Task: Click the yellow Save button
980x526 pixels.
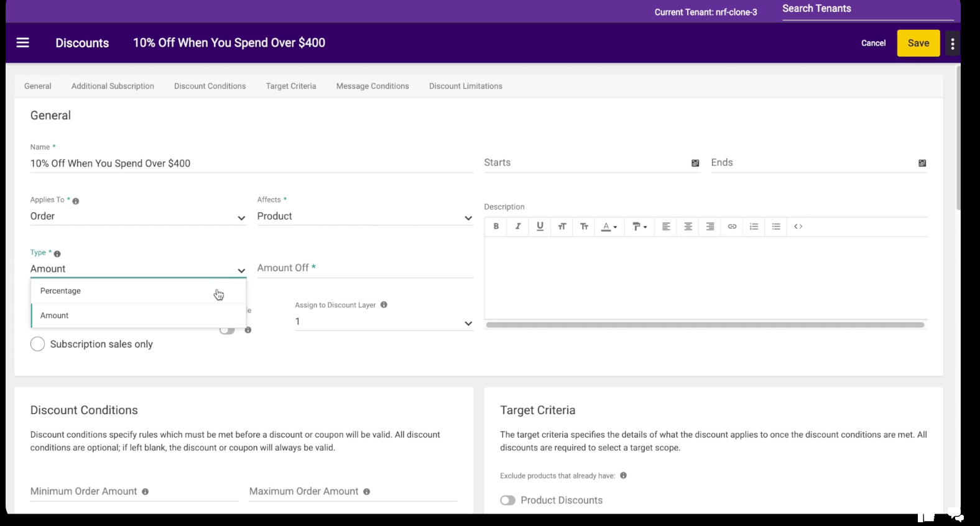Action: coord(918,43)
